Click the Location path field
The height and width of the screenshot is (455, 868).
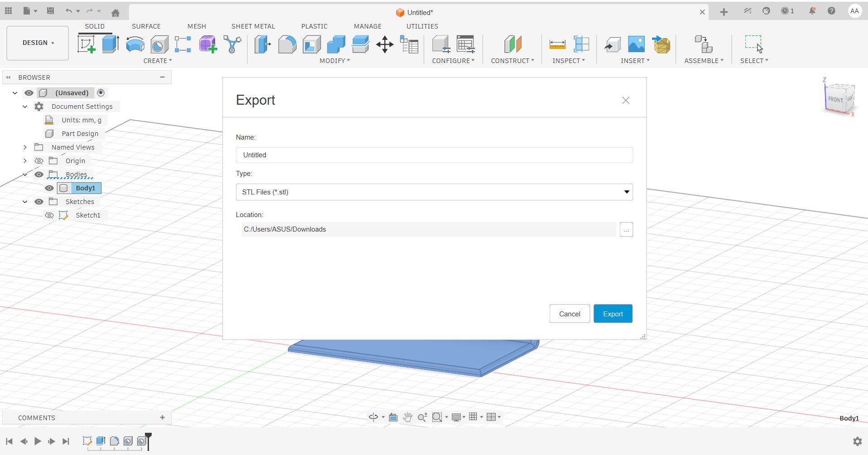point(428,229)
